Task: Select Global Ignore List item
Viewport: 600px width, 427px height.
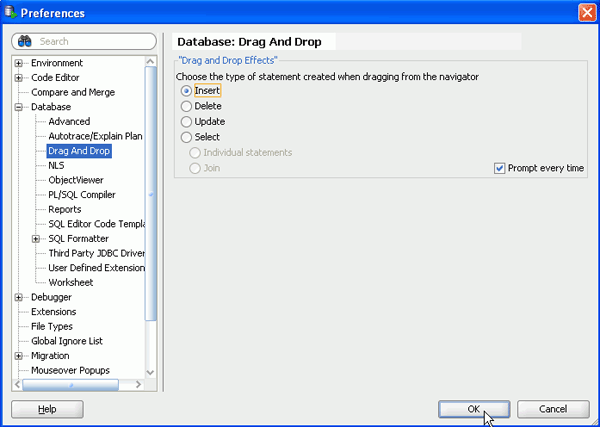Action: click(x=67, y=341)
